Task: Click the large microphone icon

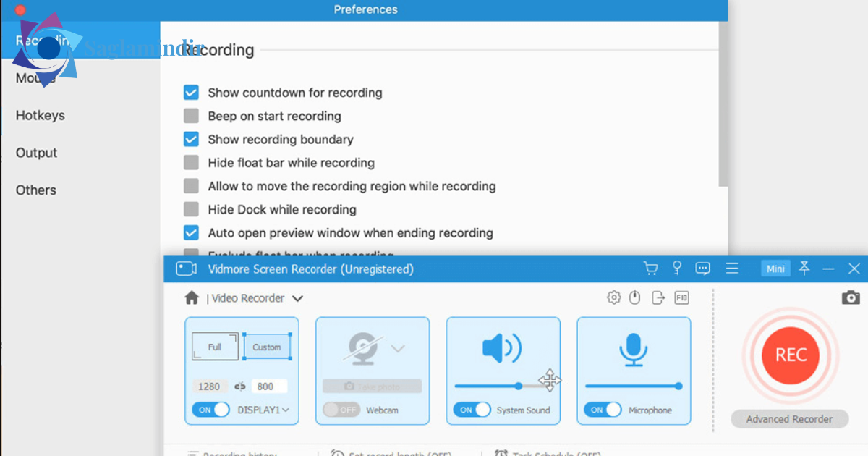Action: tap(633, 350)
